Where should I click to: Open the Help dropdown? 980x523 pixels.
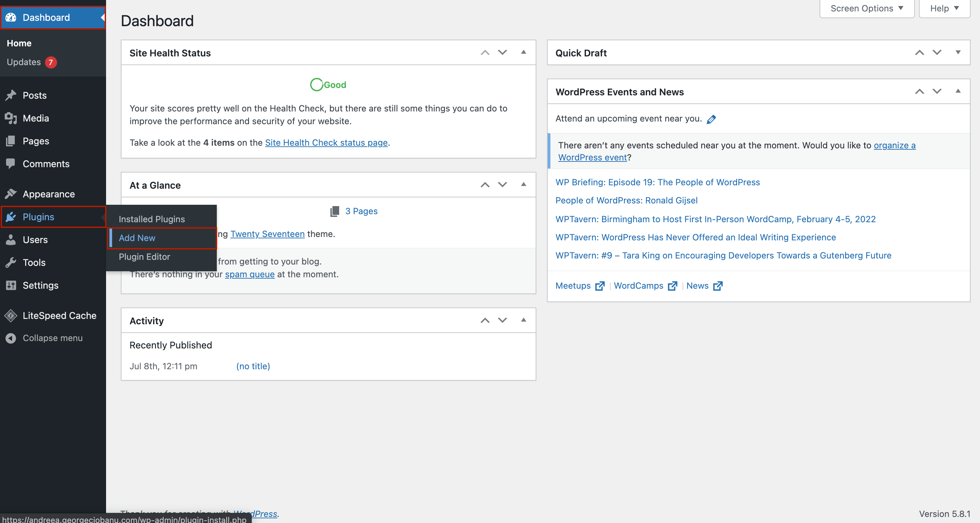pyautogui.click(x=944, y=8)
